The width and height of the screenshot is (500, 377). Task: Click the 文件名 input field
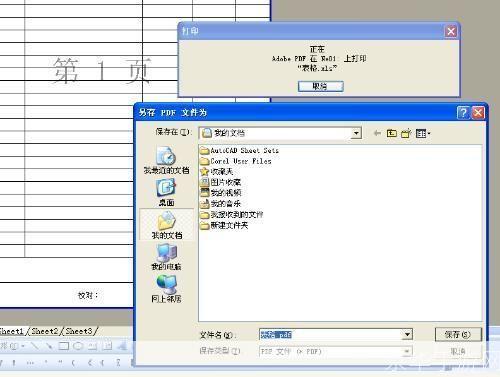pyautogui.click(x=330, y=334)
